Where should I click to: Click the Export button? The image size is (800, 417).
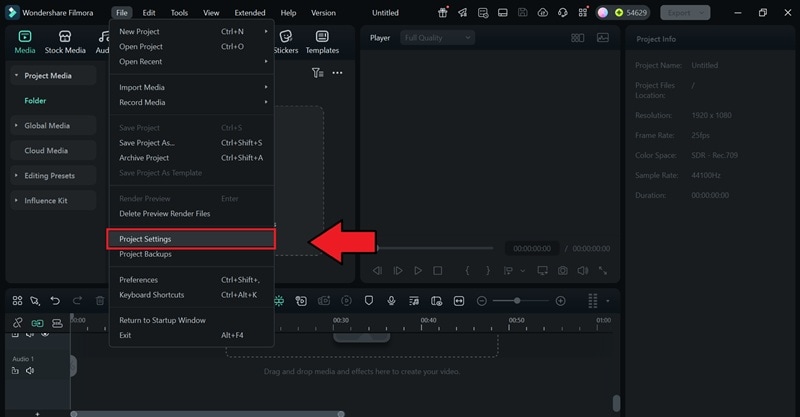pos(685,13)
